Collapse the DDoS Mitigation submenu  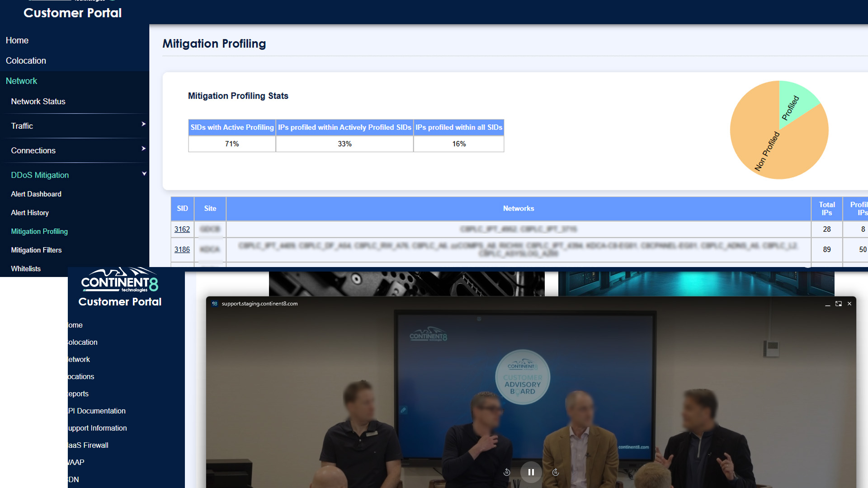coord(144,174)
